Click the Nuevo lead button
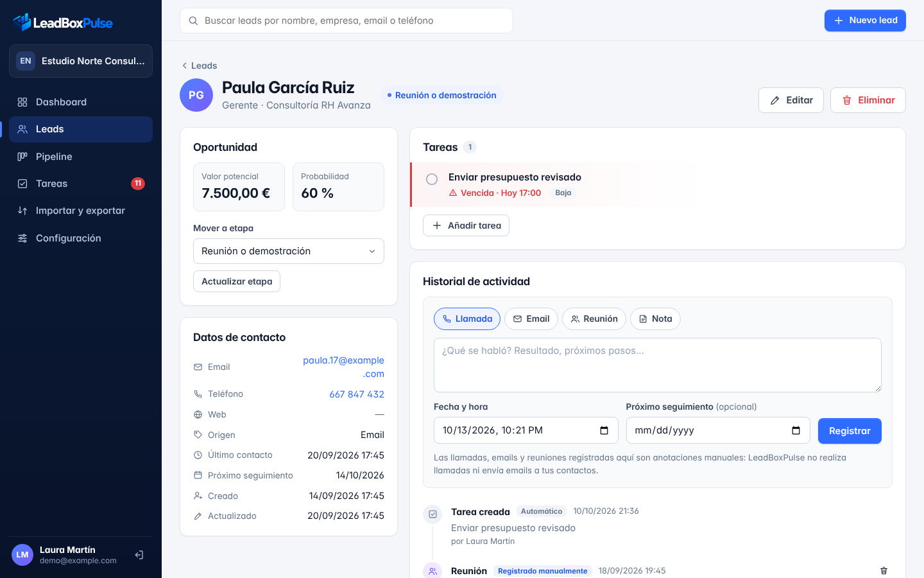 point(865,21)
